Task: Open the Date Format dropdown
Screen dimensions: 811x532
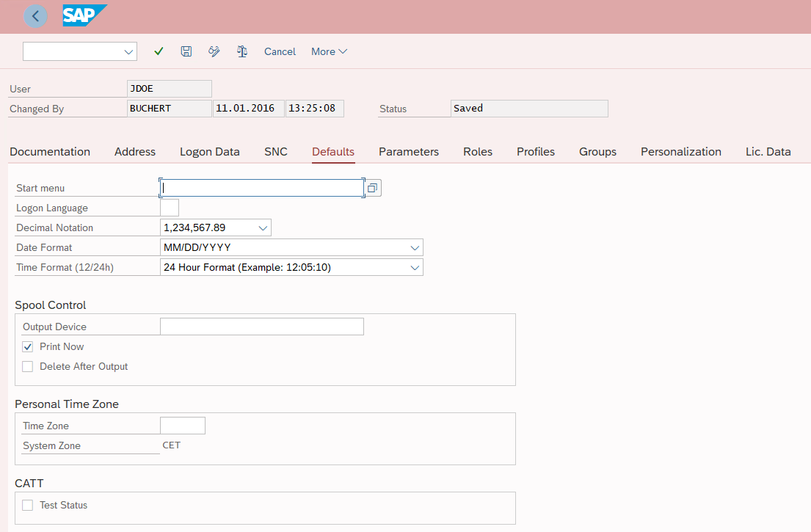Action: click(414, 247)
